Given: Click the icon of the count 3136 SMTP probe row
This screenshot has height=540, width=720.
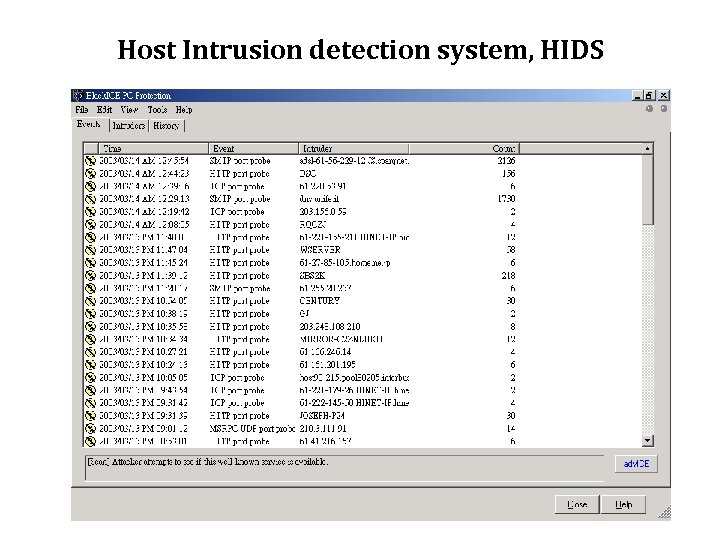Looking at the screenshot, I should click(90, 161).
